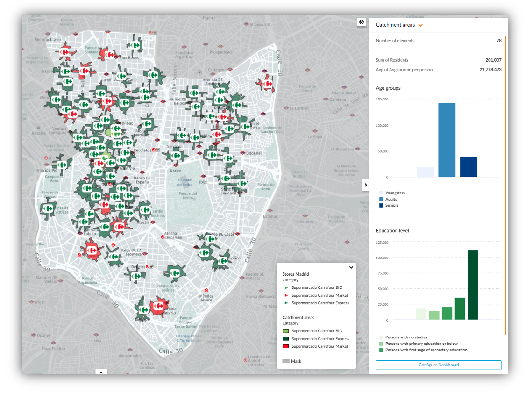Click the store marker near Conde de Casal
This screenshot has width=532, height=394.
210,238
